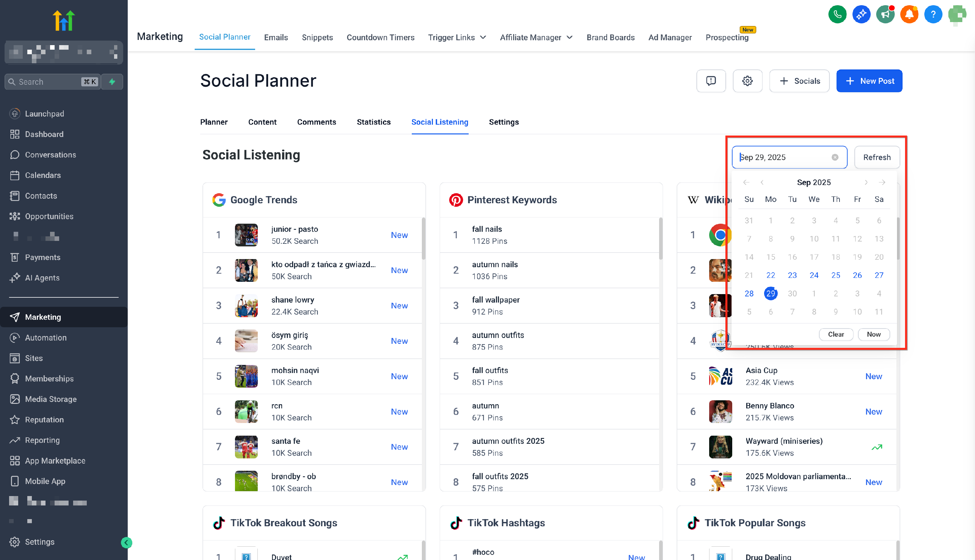Collapse the sidebar with the green arrow
This screenshot has height=560, width=975.
click(126, 542)
